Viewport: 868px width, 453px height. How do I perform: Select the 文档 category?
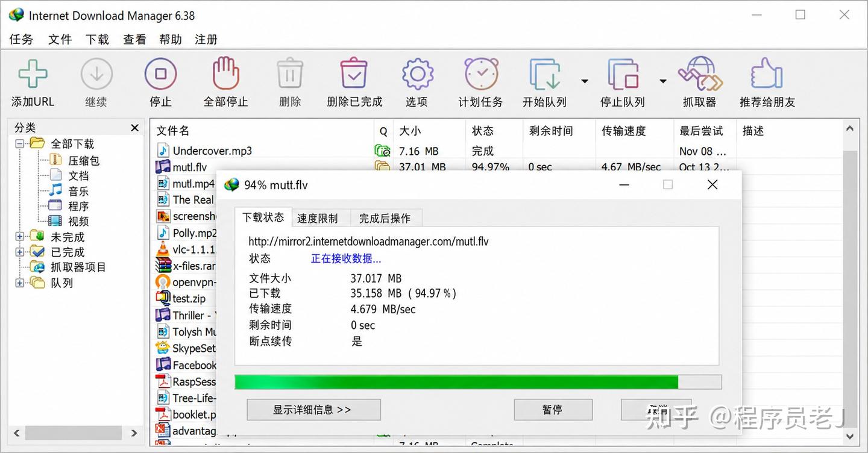pos(69,175)
